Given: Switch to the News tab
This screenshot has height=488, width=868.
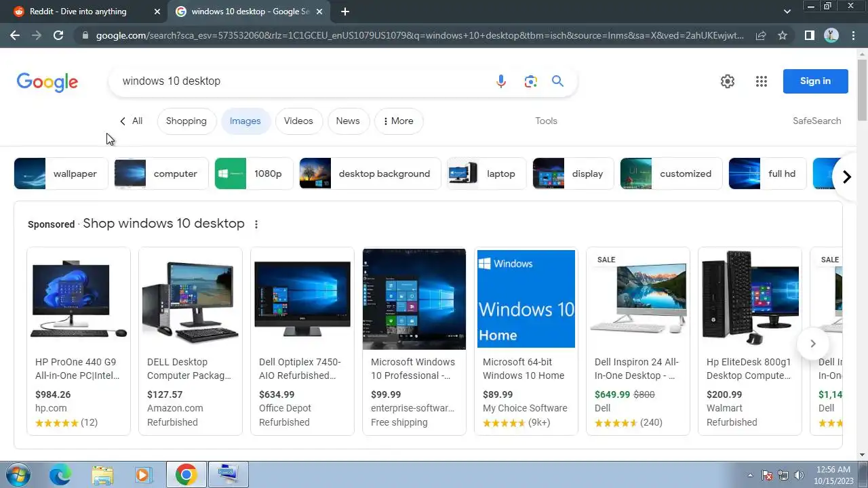Looking at the screenshot, I should 348,121.
